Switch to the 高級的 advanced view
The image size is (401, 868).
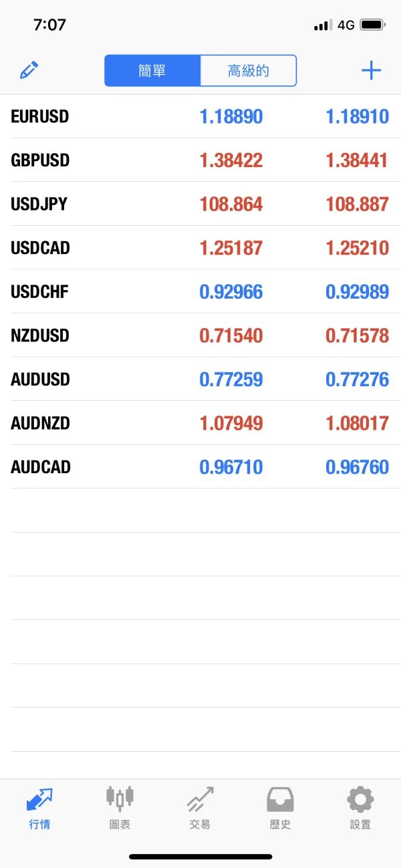tap(248, 71)
